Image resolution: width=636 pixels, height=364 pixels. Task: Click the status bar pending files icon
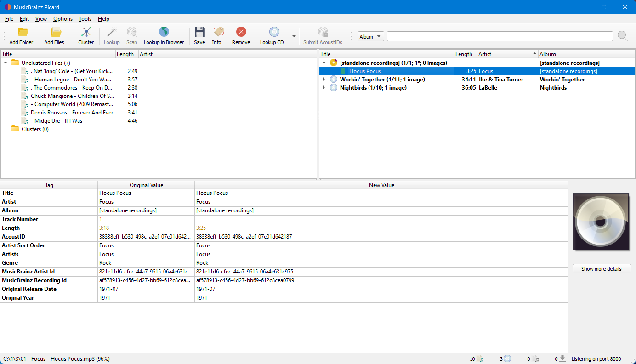coord(536,358)
